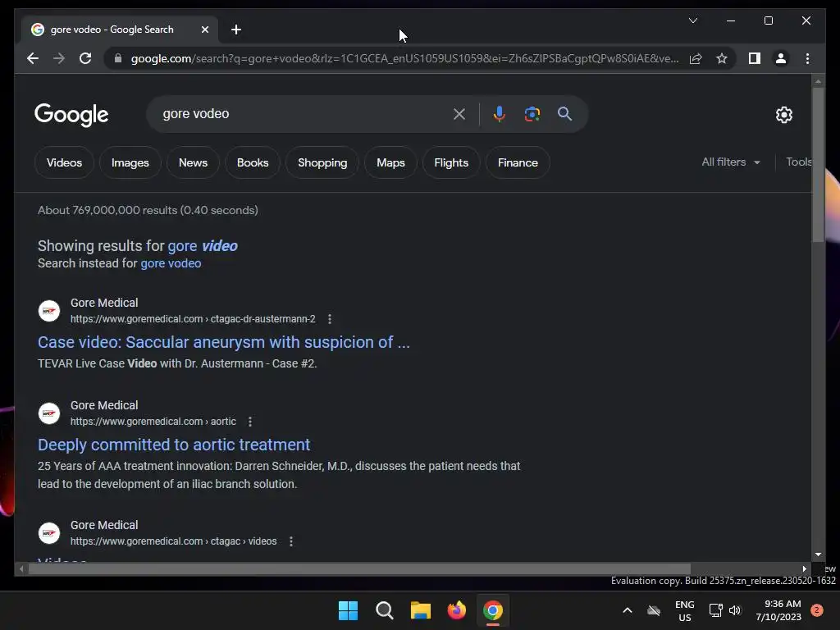Screen dimensions: 840x630
Task: Clear the search box text
Action: [x=459, y=113]
